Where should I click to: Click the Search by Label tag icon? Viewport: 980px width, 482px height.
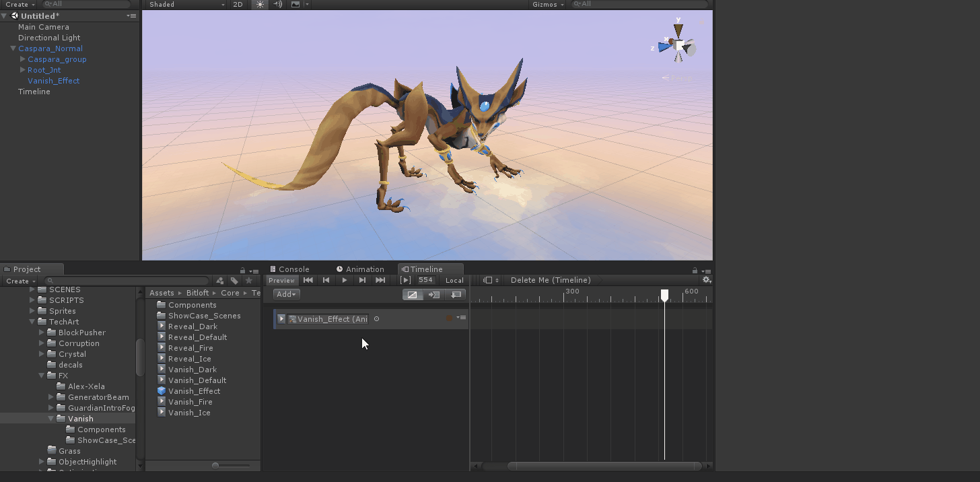click(x=234, y=281)
